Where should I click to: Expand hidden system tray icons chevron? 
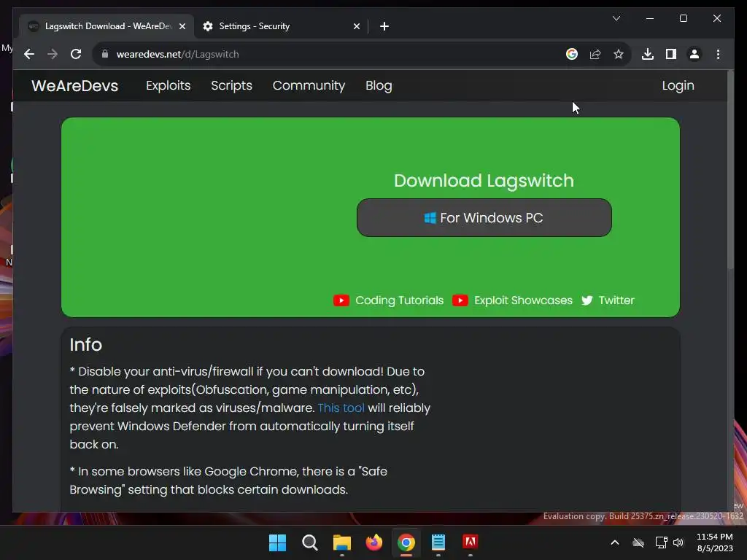point(615,542)
